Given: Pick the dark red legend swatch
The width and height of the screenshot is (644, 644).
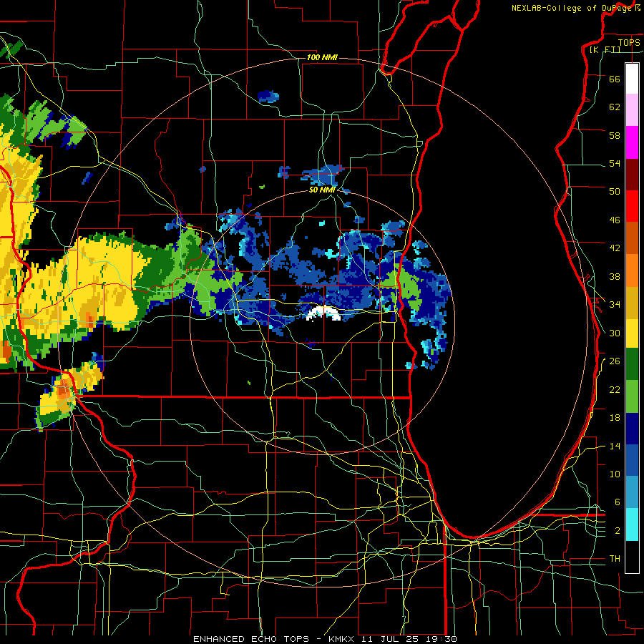Looking at the screenshot, I should point(632,174).
